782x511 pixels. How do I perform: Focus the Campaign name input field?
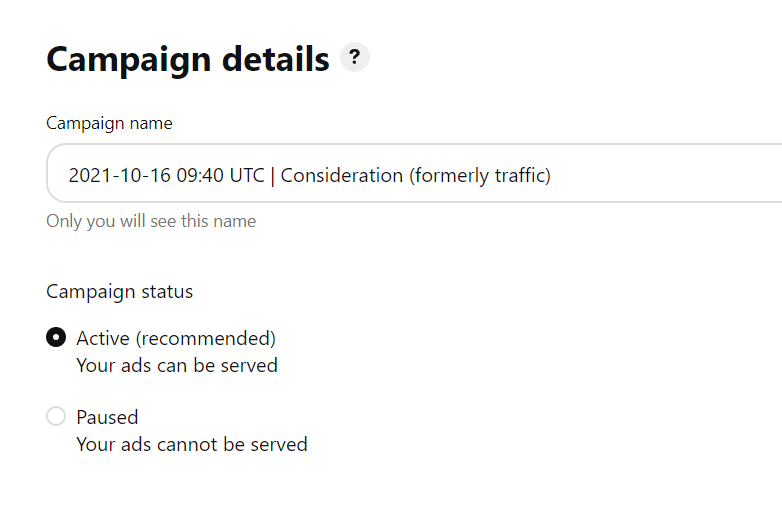[x=414, y=173]
